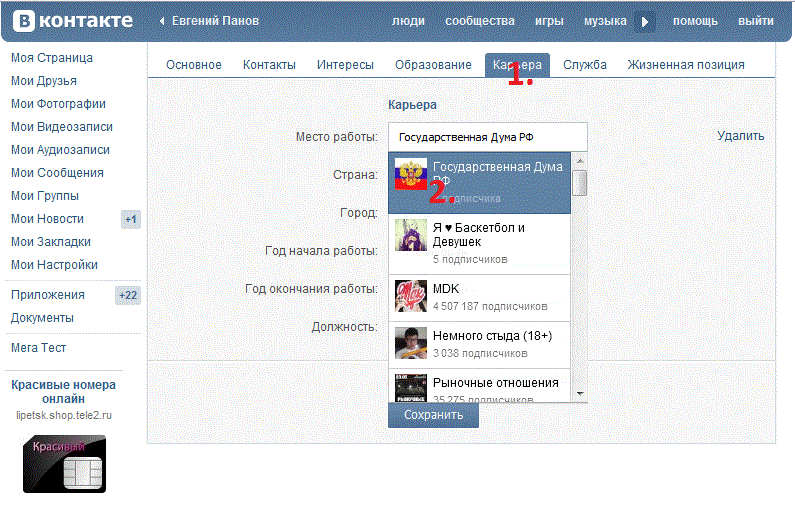The width and height of the screenshot is (795, 507).
Task: Open Мега Тест in sidebar
Action: (x=39, y=348)
